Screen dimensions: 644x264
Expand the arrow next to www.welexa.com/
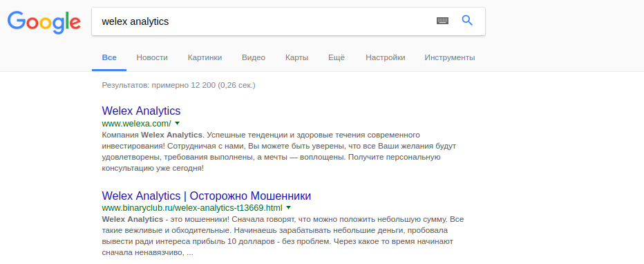coord(177,123)
